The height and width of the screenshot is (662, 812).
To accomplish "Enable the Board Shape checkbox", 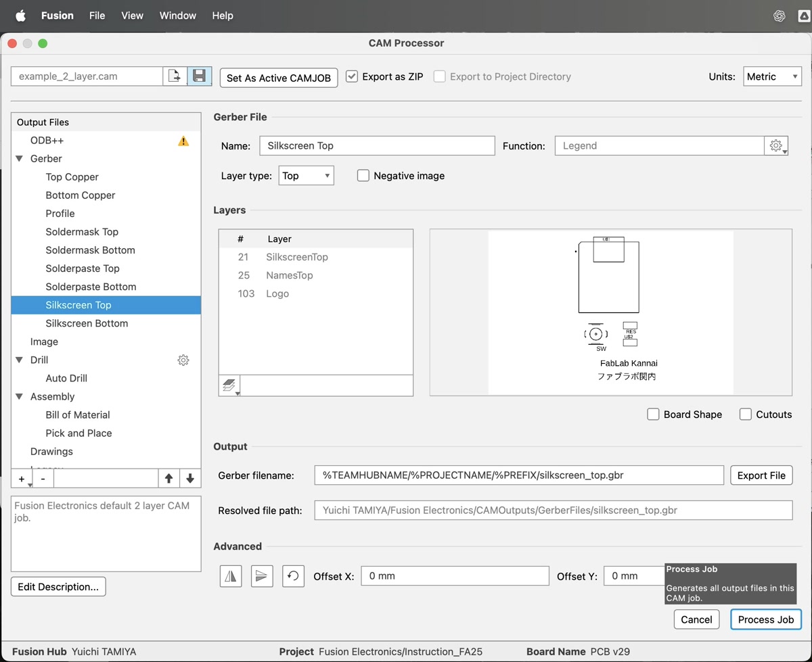I will pos(653,415).
